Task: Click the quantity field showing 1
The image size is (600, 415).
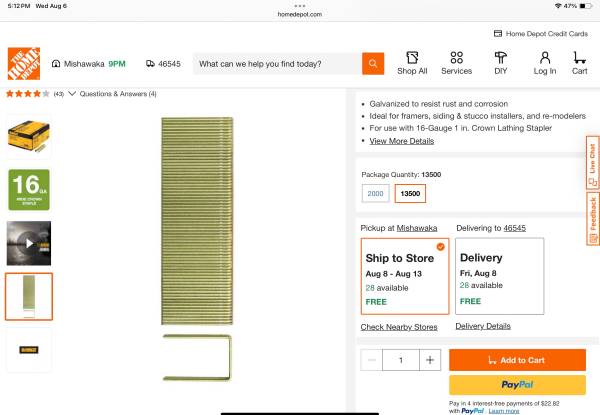Action: click(x=401, y=360)
